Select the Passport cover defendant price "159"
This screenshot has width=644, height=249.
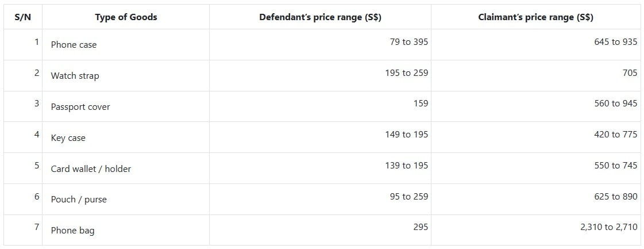point(421,104)
